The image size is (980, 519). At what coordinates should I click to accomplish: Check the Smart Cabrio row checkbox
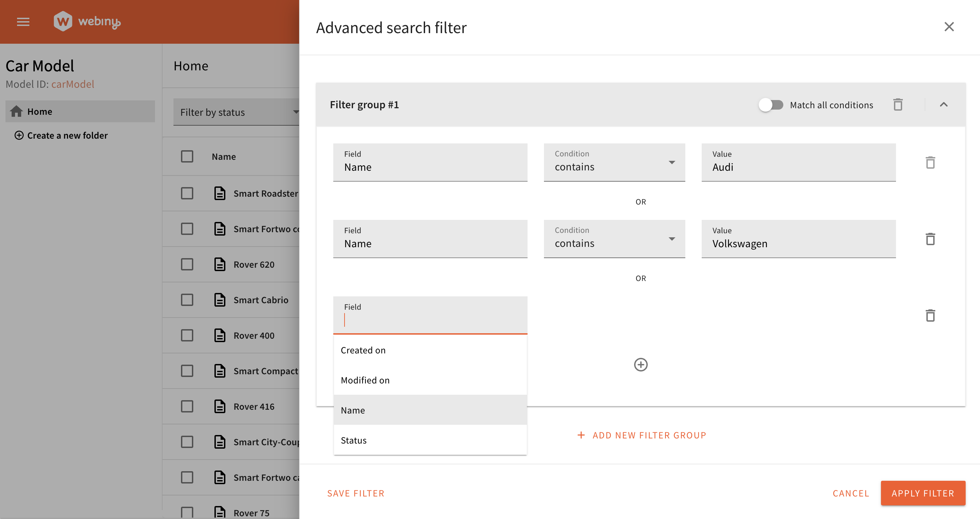pos(187,299)
